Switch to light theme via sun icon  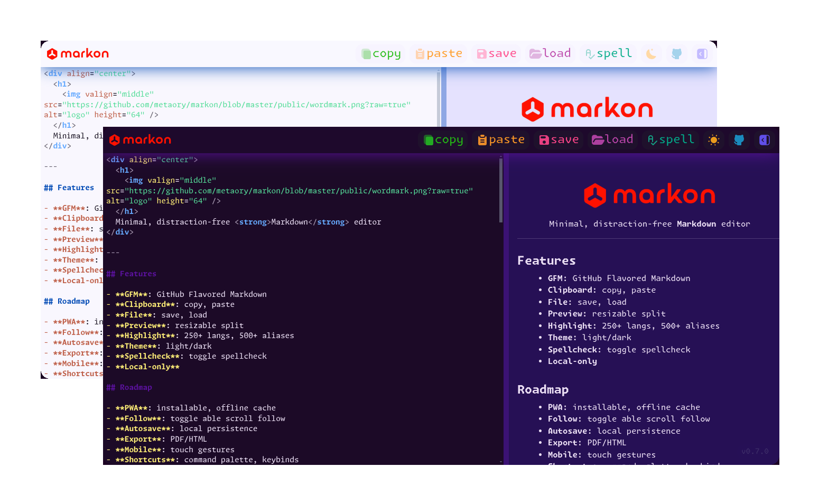714,140
